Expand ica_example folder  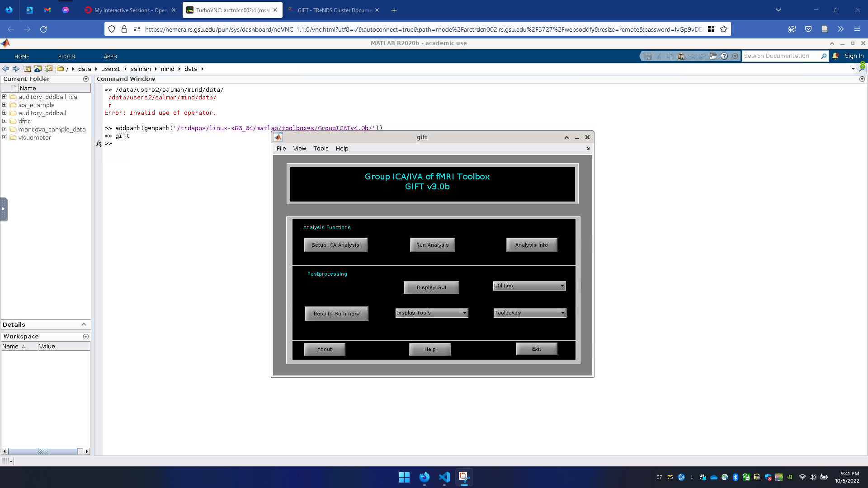tap(5, 105)
